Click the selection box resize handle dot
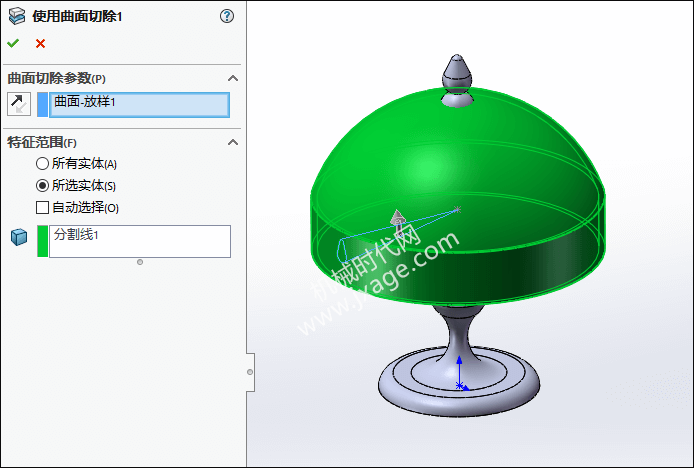The image size is (694, 468). click(140, 262)
